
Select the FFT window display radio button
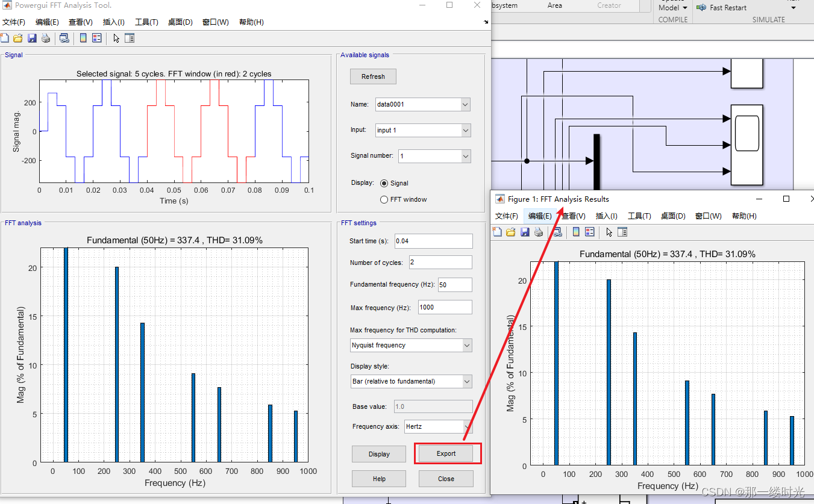tap(384, 199)
